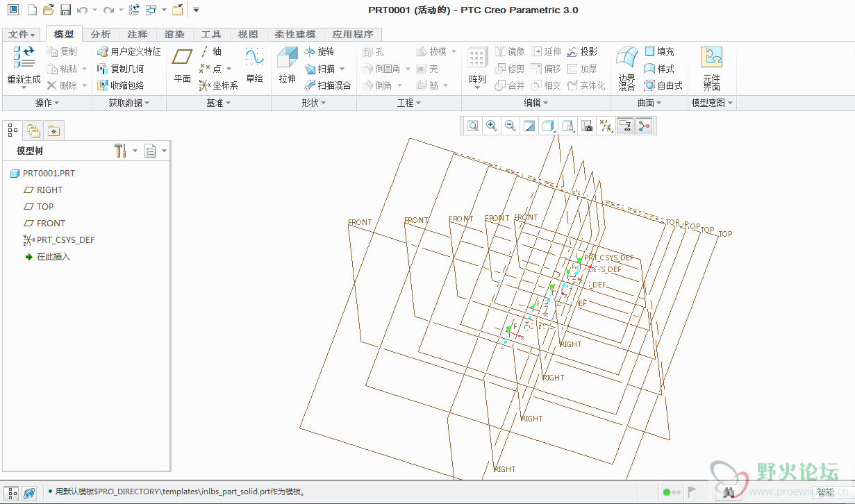855x504 pixels.
Task: Click the New file icon
Action: (31, 10)
